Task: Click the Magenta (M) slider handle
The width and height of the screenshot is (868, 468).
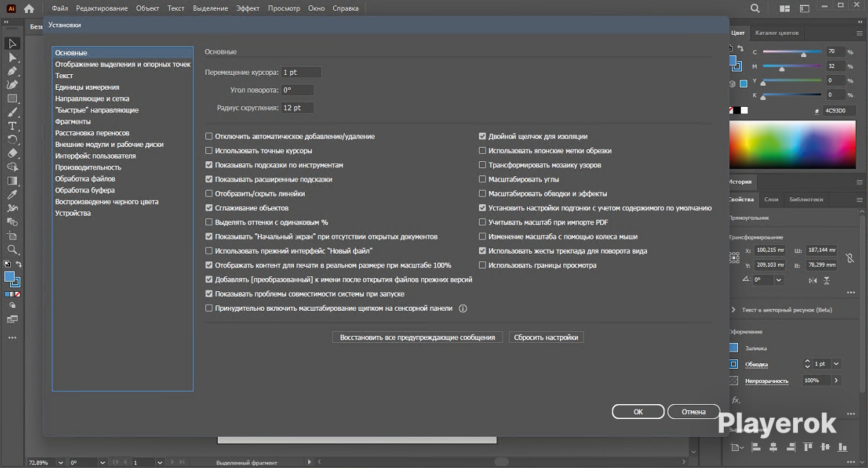Action: (782, 69)
